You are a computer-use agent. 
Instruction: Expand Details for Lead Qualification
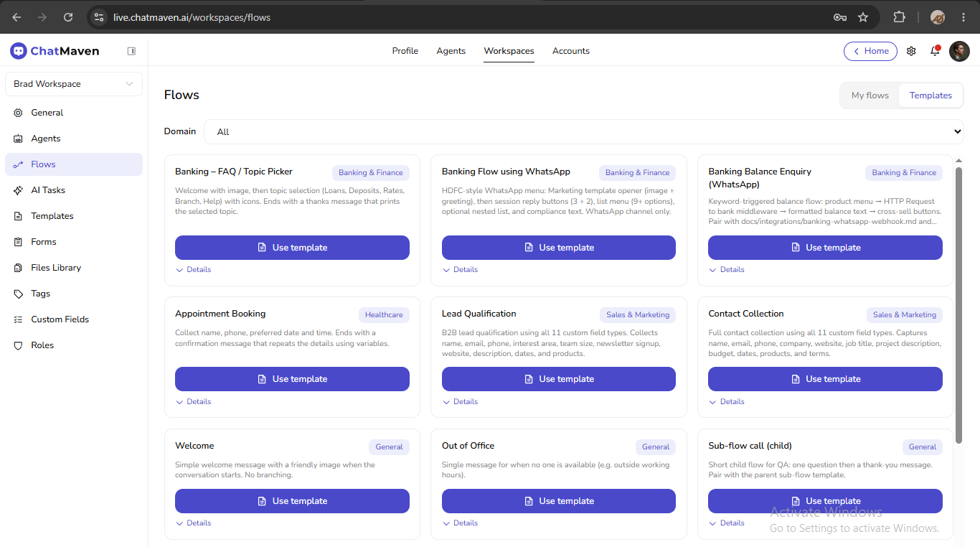coord(460,402)
